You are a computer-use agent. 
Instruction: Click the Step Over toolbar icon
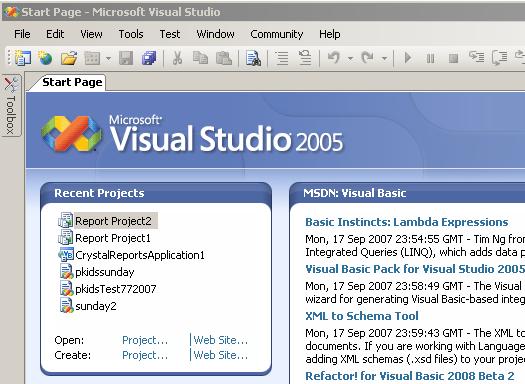click(499, 58)
